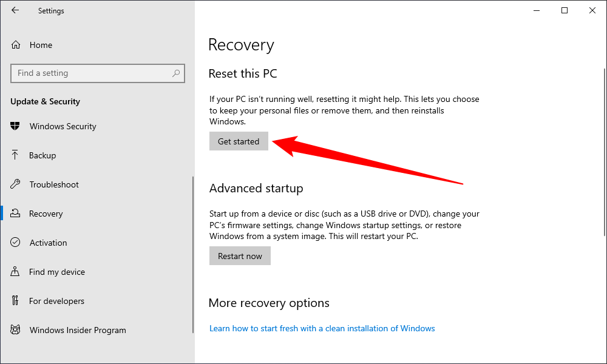
Task: Click the Find my device icon
Action: (x=16, y=272)
